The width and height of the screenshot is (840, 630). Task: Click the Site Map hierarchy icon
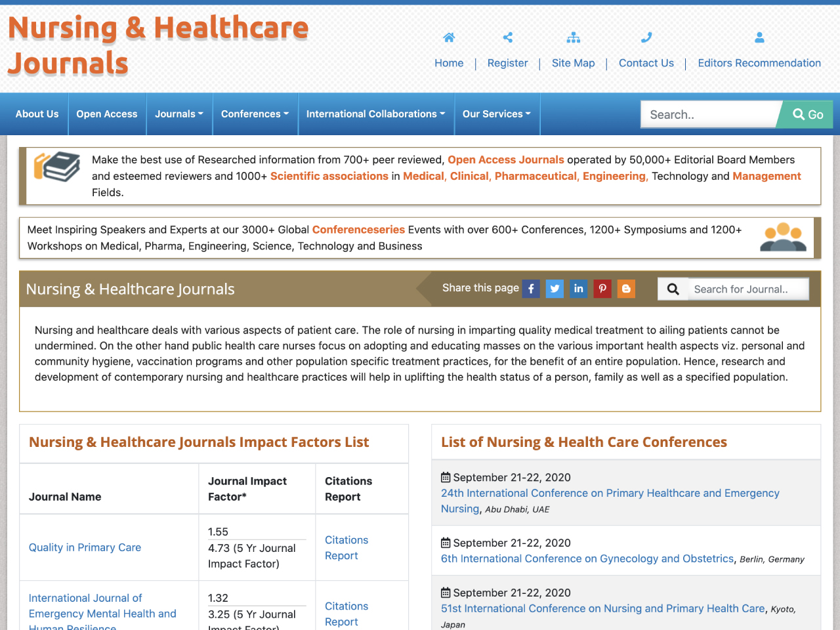[574, 37]
